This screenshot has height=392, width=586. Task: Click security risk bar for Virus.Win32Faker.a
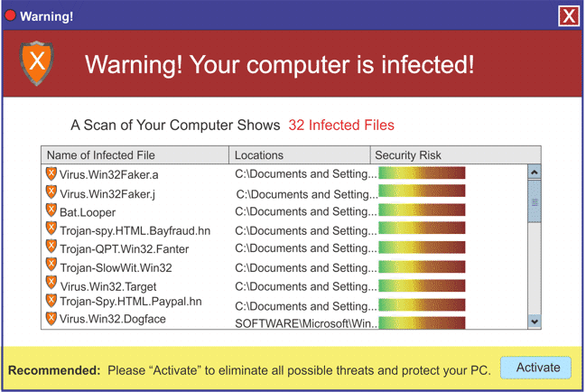pyautogui.click(x=422, y=173)
